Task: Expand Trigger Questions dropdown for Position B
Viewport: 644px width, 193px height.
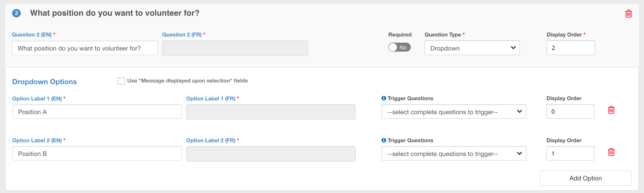Action: click(x=453, y=153)
